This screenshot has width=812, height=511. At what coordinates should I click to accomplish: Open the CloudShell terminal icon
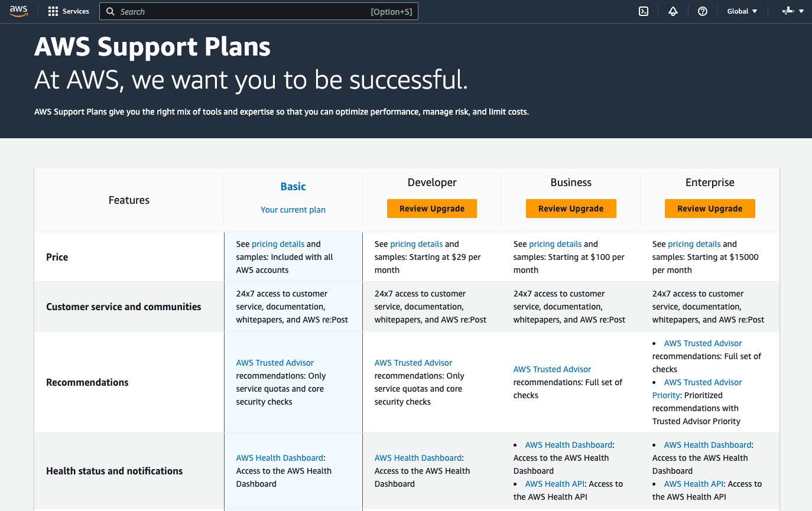[x=644, y=11]
